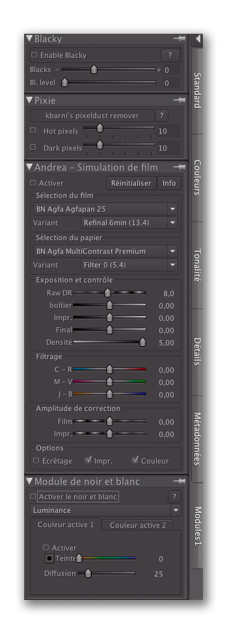The height and width of the screenshot is (644, 240).
Task: Pin the Module de noir et blanc panel
Action: pyautogui.click(x=179, y=481)
